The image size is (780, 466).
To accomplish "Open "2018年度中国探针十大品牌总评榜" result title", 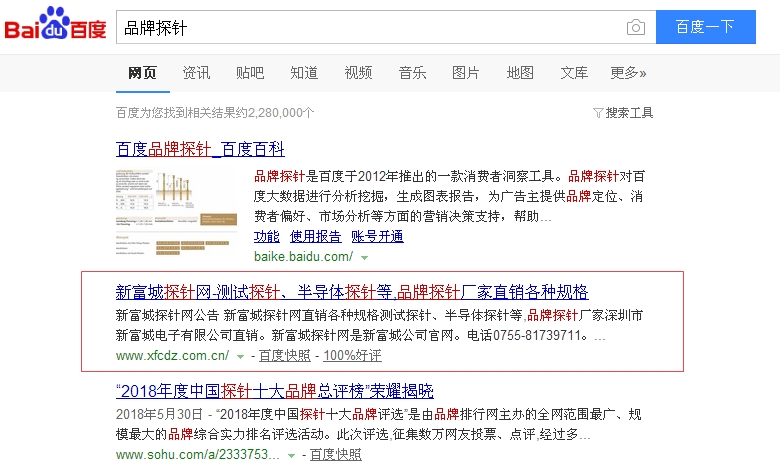I will (x=275, y=391).
